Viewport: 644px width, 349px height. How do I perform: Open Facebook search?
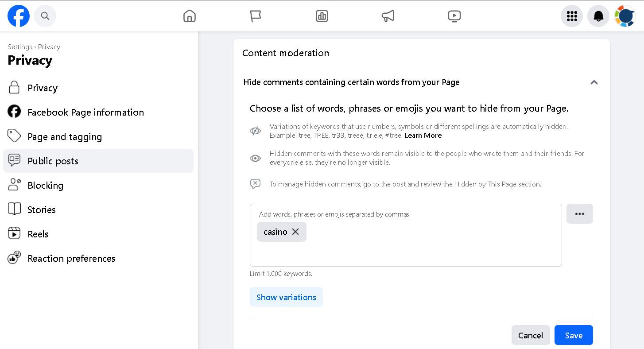pyautogui.click(x=45, y=16)
